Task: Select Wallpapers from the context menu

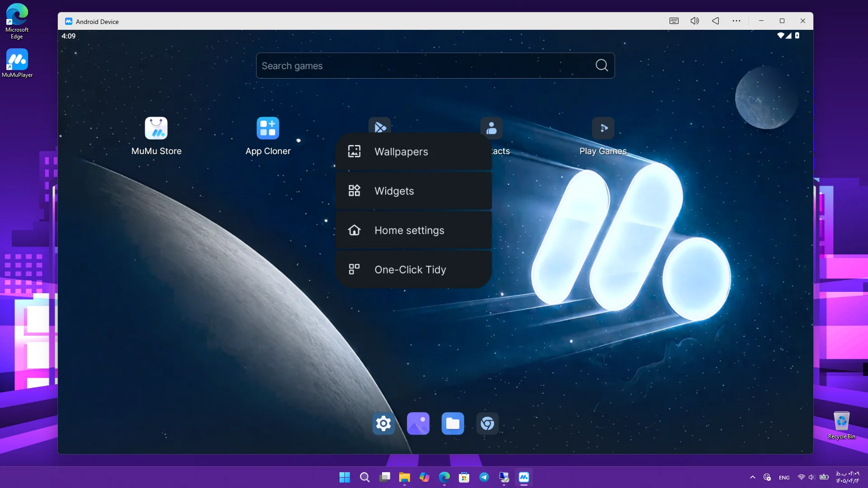Action: [413, 152]
